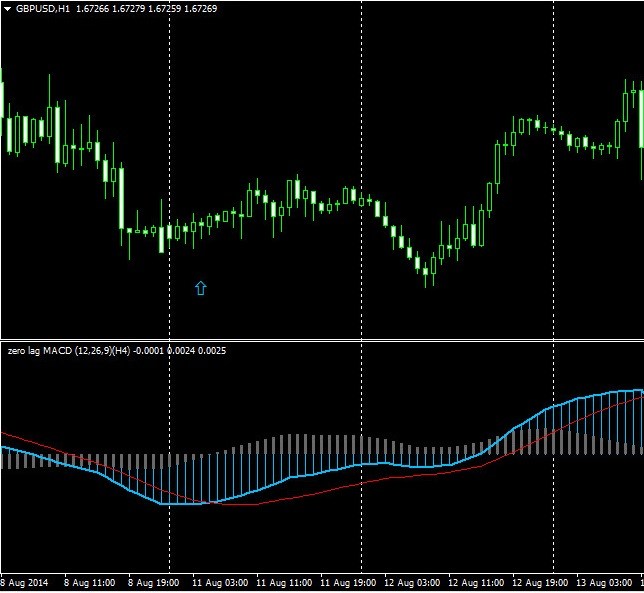Click the 13 Aug 03:00 time axis label

click(604, 583)
